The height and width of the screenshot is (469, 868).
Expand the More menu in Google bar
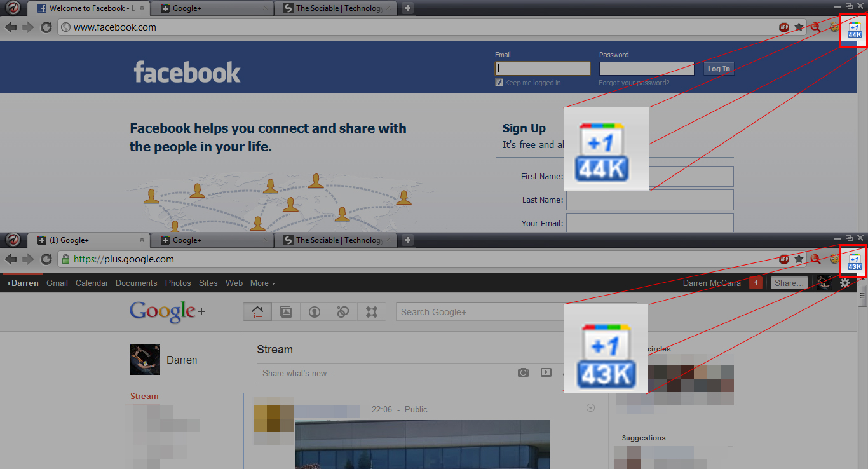tap(262, 283)
